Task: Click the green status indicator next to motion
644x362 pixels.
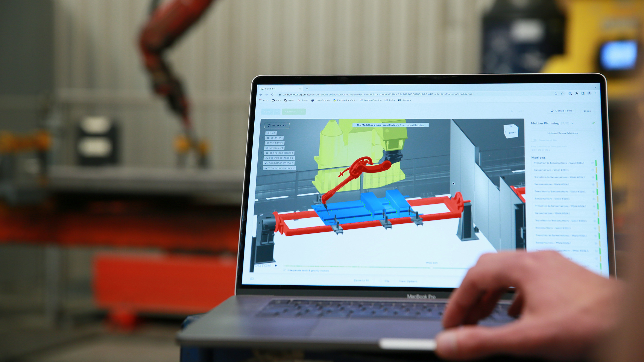Action: coord(596,164)
